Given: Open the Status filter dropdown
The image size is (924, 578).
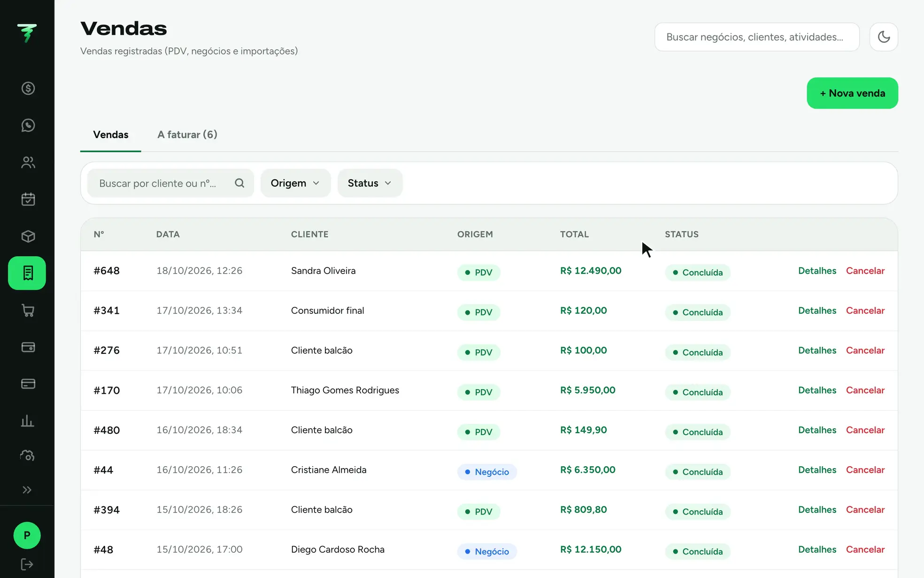Looking at the screenshot, I should pos(370,183).
